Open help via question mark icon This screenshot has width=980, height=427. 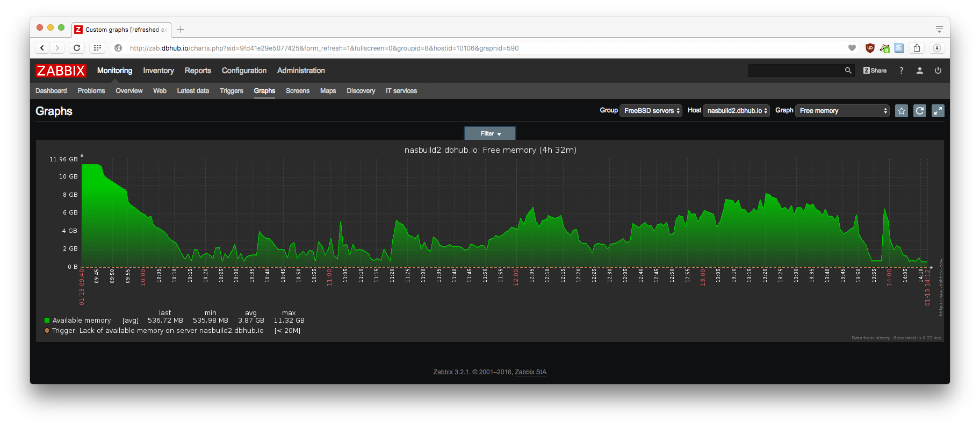click(x=902, y=70)
